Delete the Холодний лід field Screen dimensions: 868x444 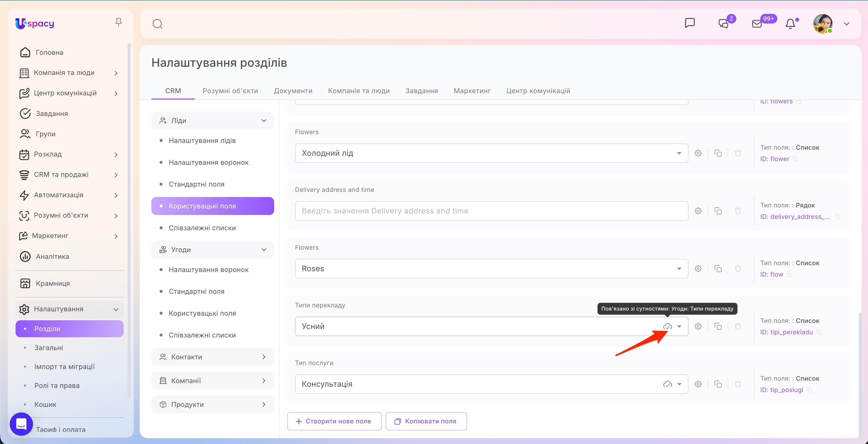[738, 153]
